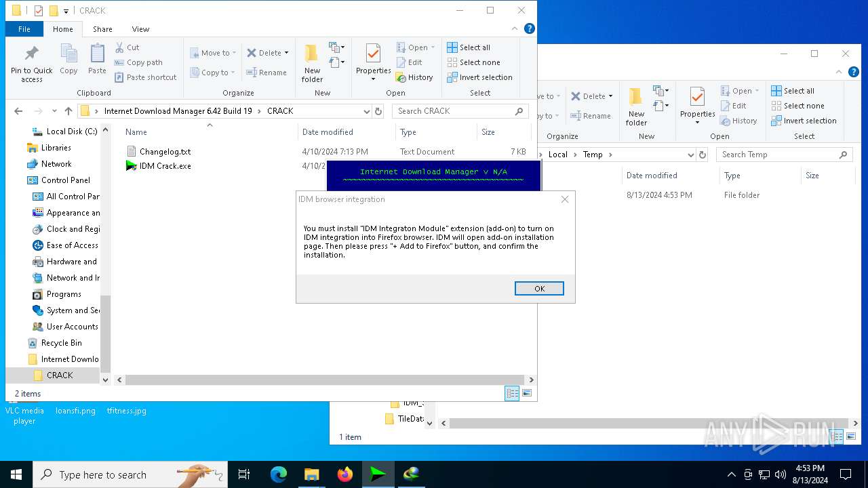Click Invert selection in CRACK window

(x=479, y=77)
